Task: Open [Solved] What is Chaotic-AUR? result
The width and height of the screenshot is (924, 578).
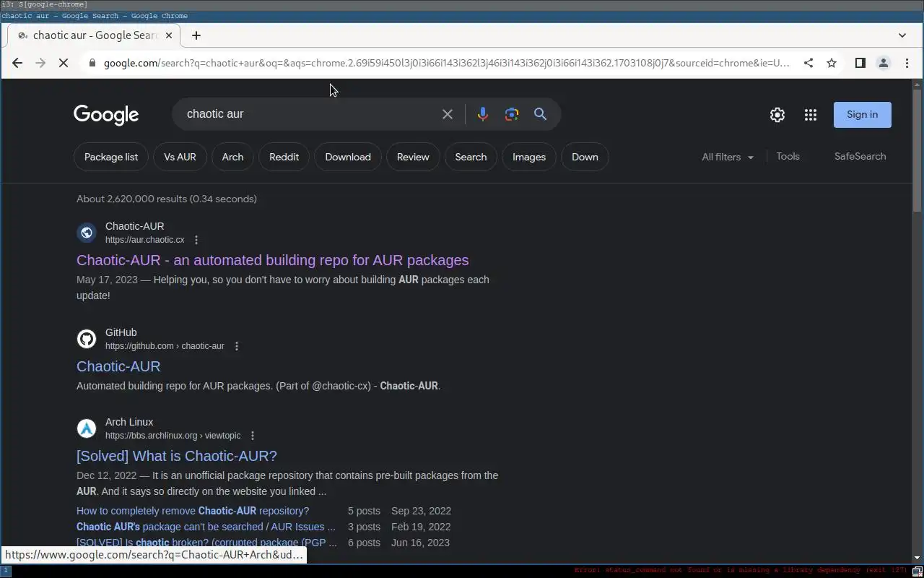Action: [177, 456]
